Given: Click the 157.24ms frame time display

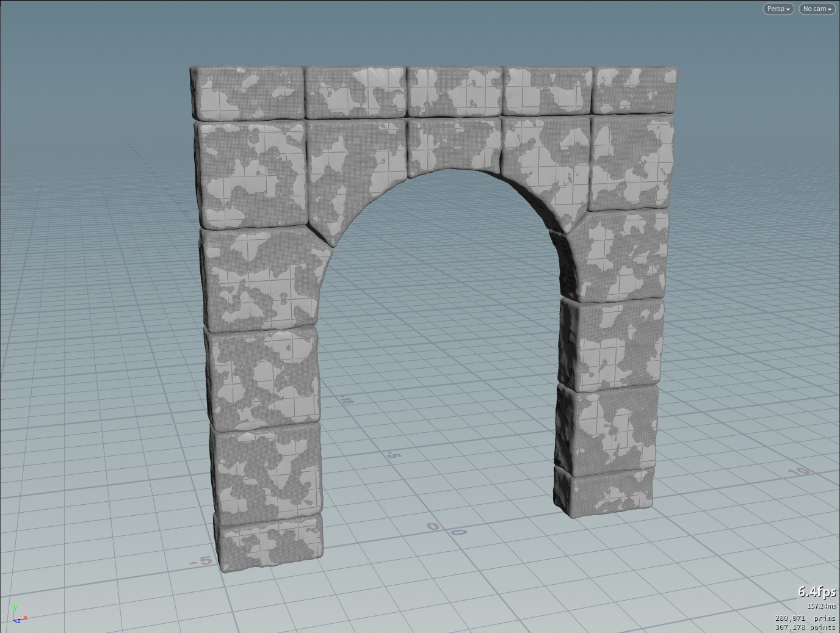Looking at the screenshot, I should pyautogui.click(x=821, y=606).
